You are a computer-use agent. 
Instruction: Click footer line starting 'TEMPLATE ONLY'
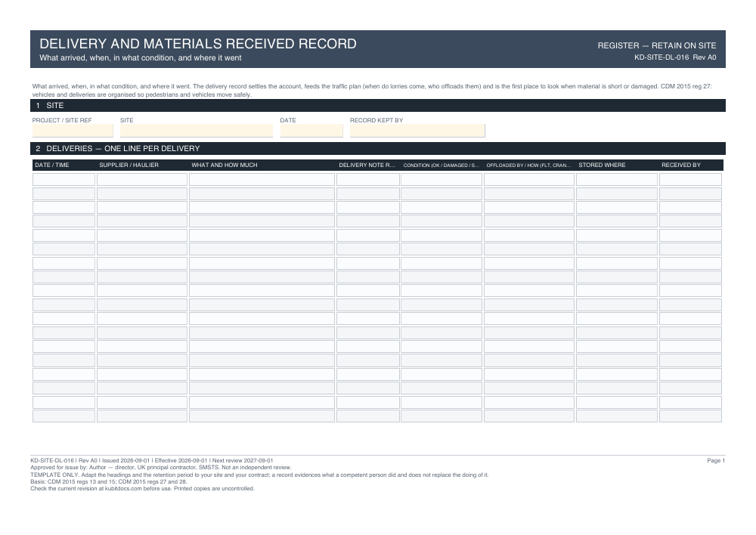click(x=259, y=475)
